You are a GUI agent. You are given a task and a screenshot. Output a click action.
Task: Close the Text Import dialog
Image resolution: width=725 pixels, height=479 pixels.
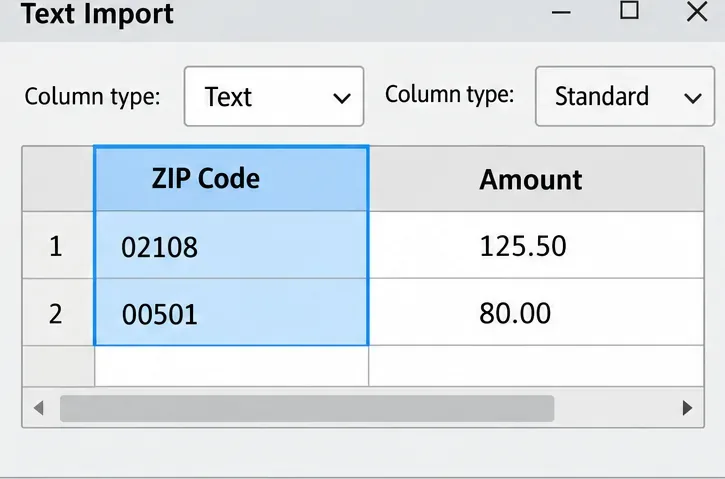point(697,12)
